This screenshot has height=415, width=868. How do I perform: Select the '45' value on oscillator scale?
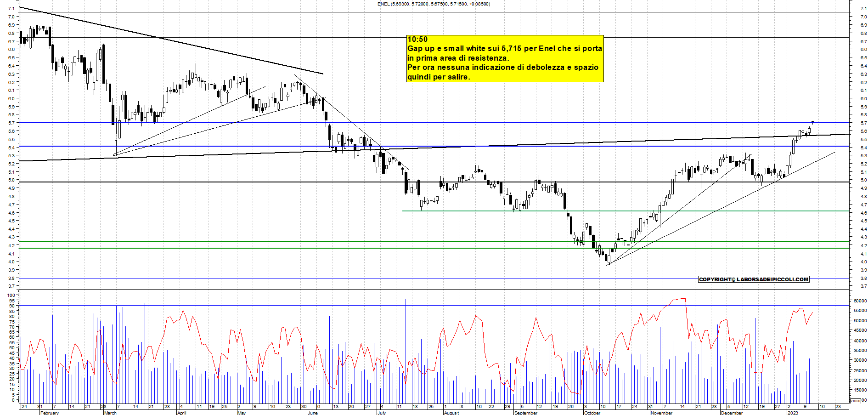pos(12,353)
